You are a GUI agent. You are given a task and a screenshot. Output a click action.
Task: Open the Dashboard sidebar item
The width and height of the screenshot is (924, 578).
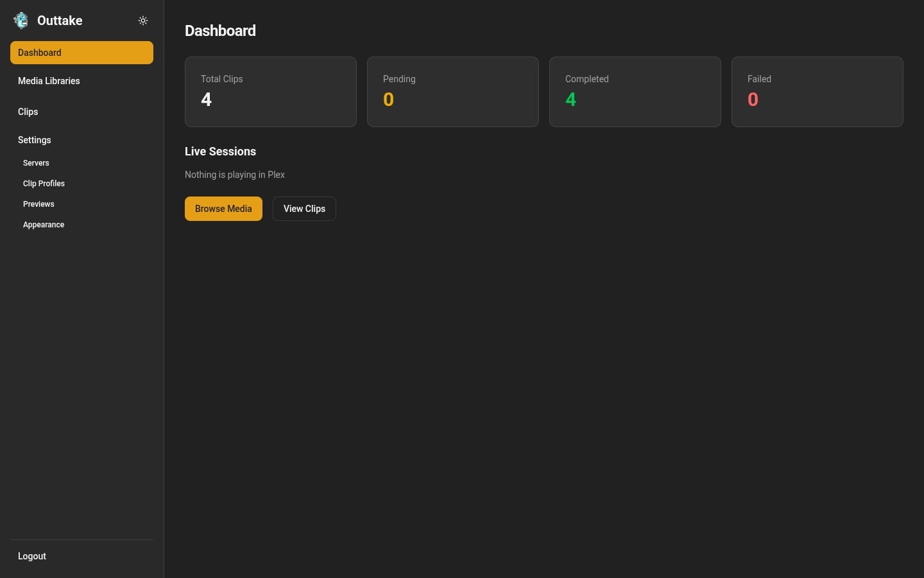click(x=81, y=53)
